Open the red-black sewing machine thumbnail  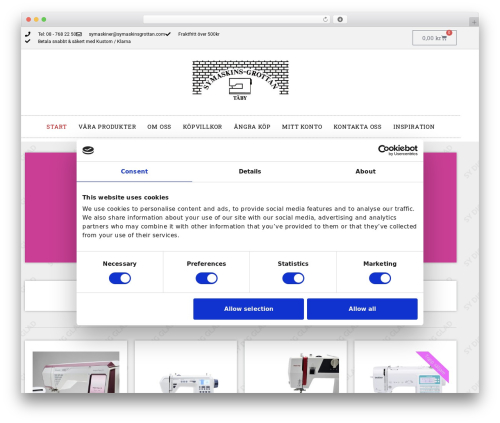point(313,373)
